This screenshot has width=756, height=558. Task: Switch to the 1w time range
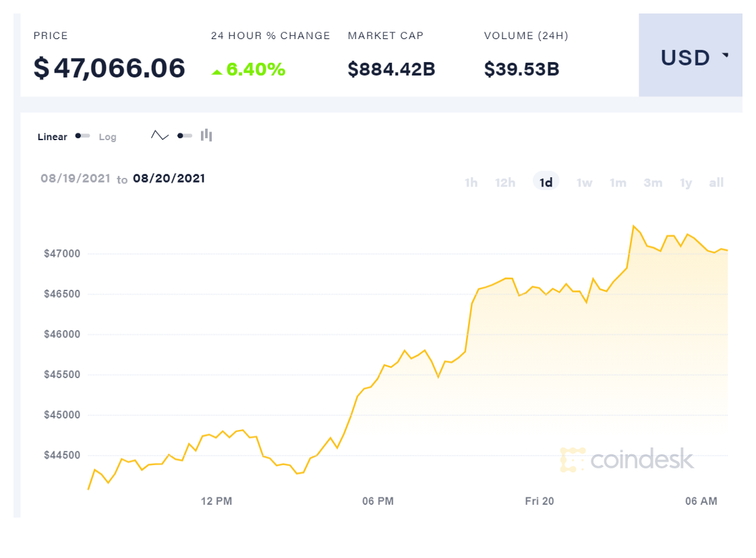point(584,183)
